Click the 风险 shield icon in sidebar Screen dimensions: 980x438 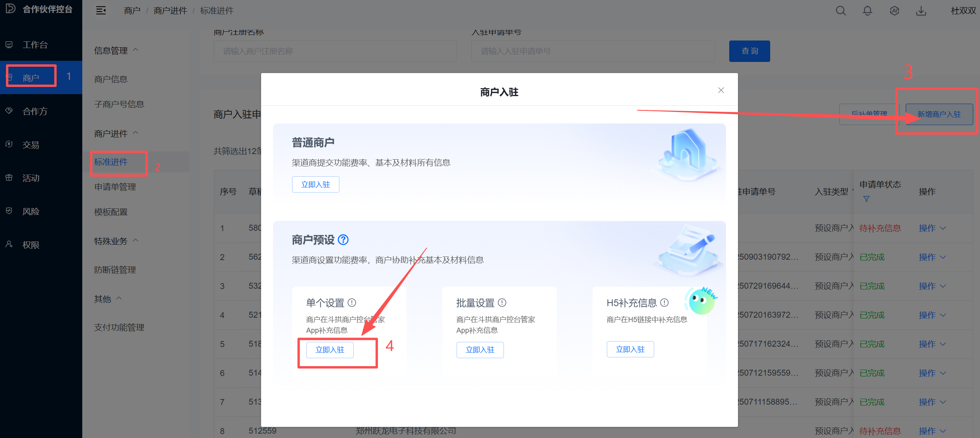(9, 211)
